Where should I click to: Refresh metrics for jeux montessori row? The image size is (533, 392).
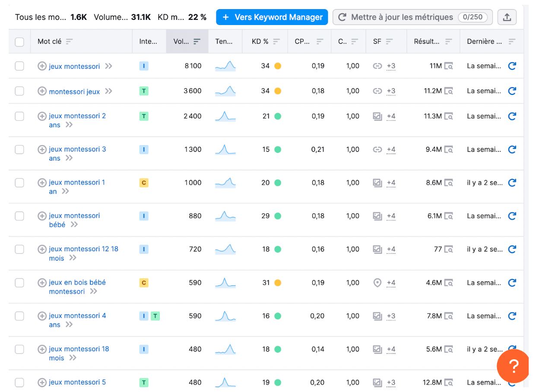[512, 66]
